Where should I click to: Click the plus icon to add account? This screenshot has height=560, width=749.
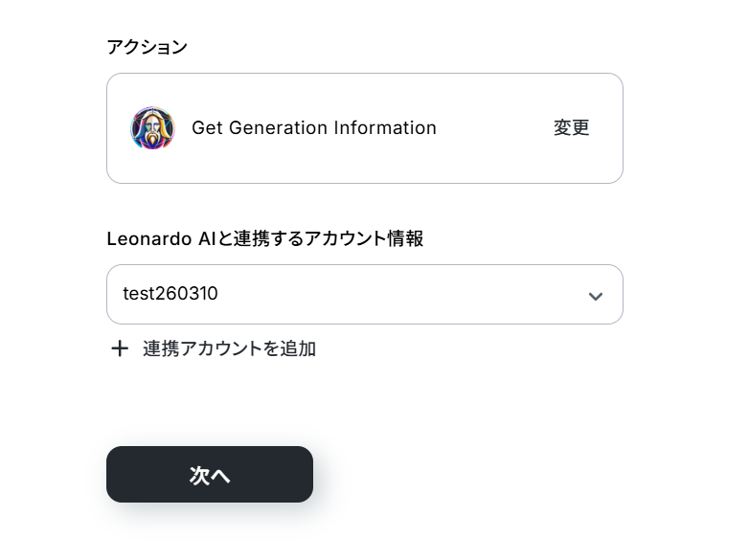[x=120, y=348]
